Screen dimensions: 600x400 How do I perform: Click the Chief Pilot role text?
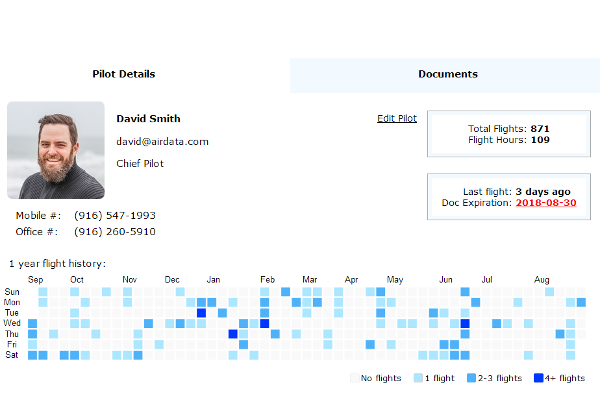pos(140,163)
